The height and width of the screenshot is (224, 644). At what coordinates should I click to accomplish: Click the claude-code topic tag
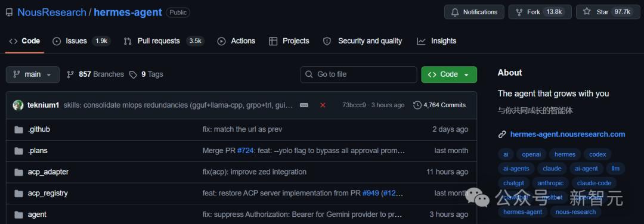click(x=594, y=183)
